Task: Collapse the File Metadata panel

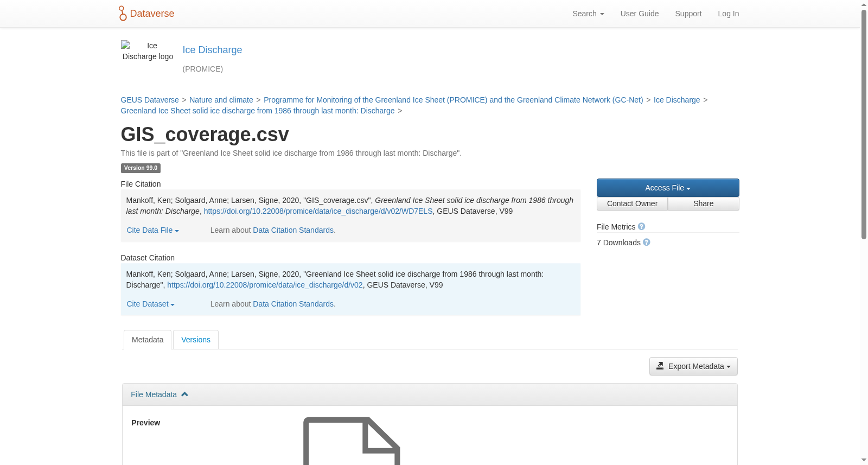Action: coord(159,394)
